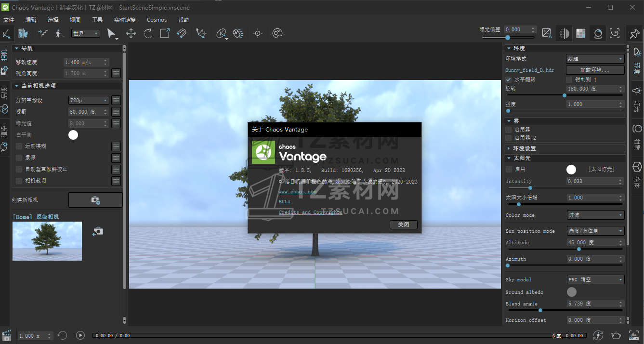644x344 pixels.
Task: Collapse the 导航 section
Action: point(67,48)
